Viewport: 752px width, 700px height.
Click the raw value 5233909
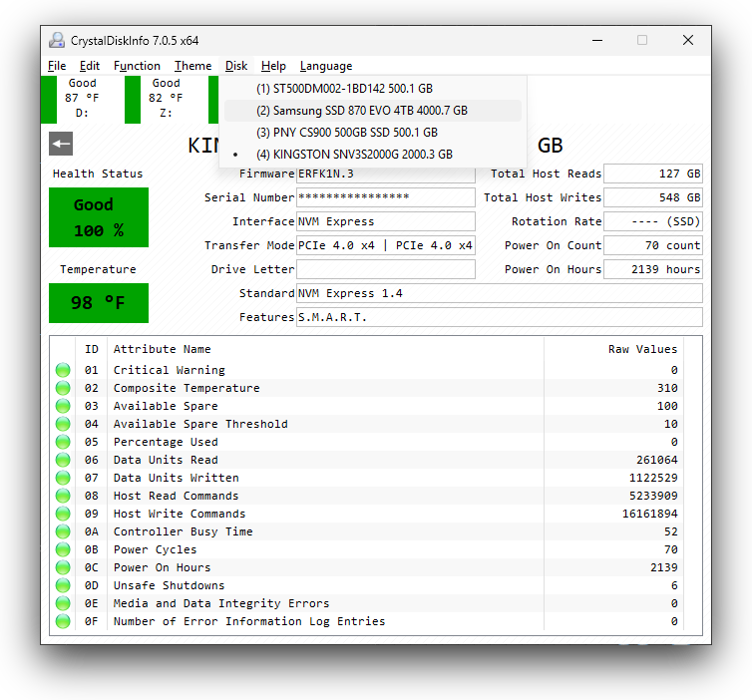click(653, 496)
